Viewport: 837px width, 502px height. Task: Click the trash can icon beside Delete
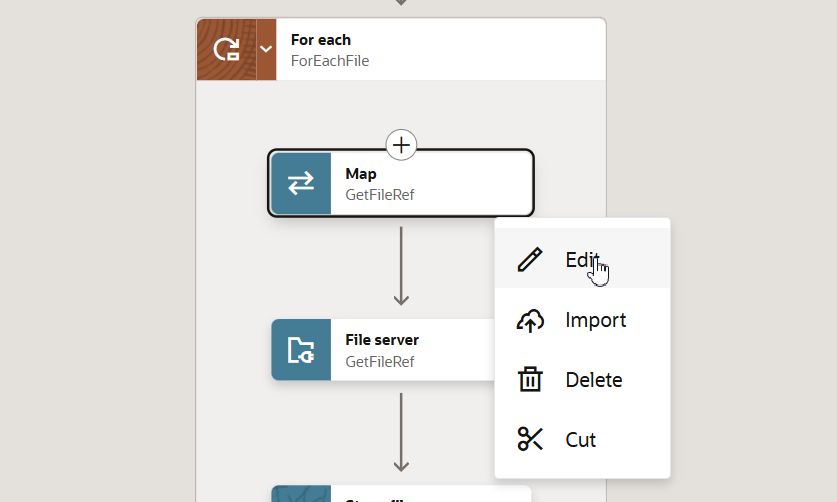pyautogui.click(x=530, y=380)
